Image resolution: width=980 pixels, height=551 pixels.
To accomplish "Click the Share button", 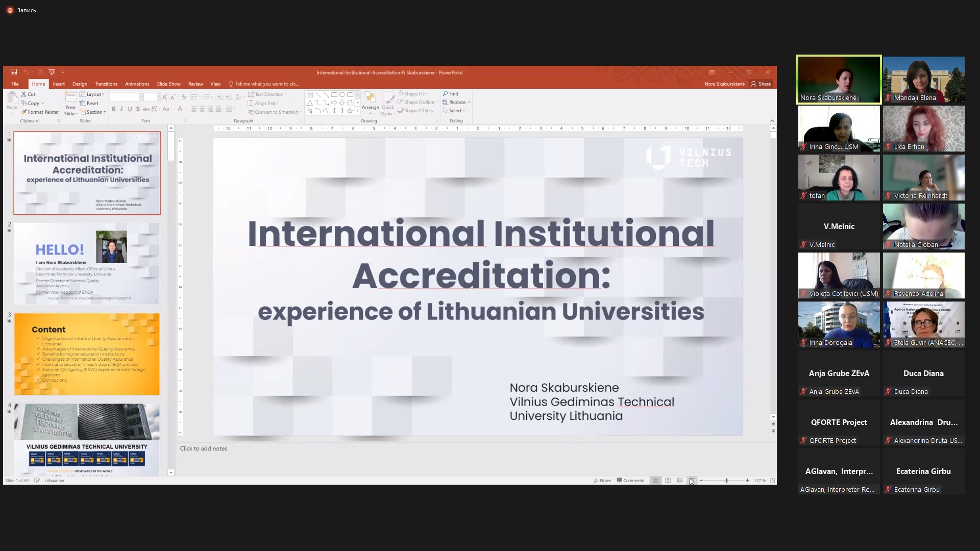I will pos(761,84).
